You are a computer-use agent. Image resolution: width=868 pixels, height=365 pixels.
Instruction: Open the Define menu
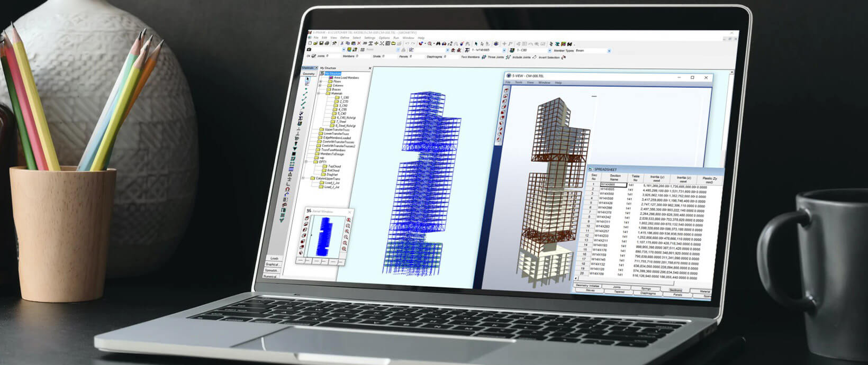tap(345, 38)
